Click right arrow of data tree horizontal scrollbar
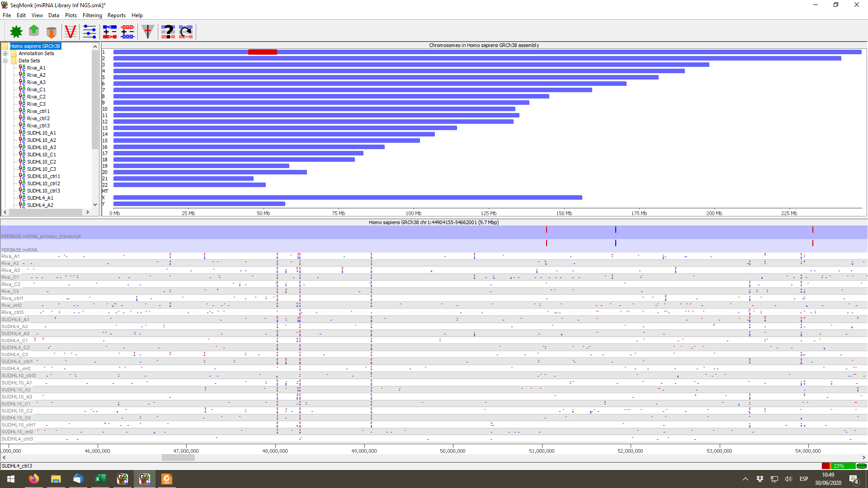 click(x=88, y=212)
